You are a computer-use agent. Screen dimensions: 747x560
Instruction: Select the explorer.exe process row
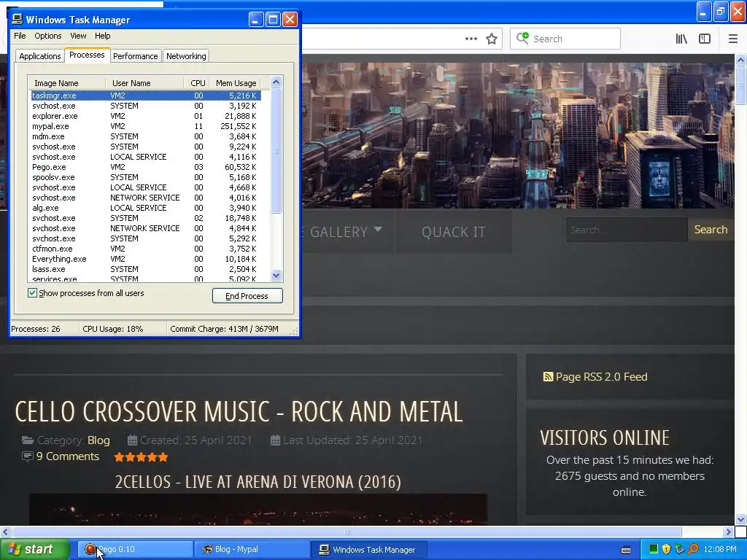[145, 116]
